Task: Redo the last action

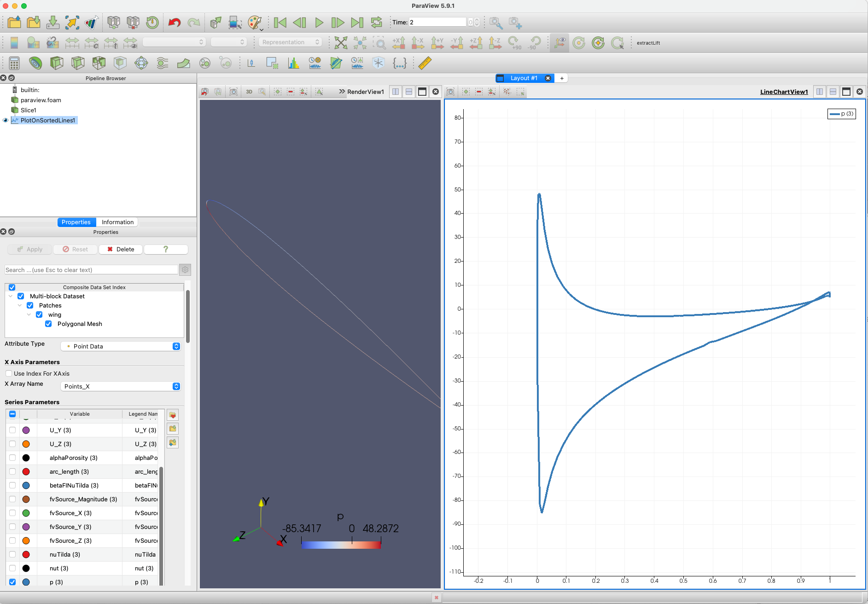Action: (194, 22)
